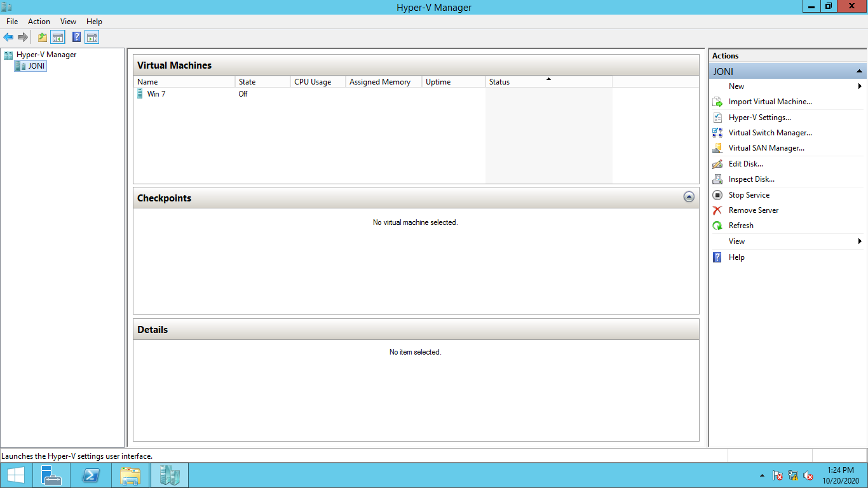The height and width of the screenshot is (488, 868).
Task: Show hidden tray icons arrow
Action: pyautogui.click(x=762, y=475)
